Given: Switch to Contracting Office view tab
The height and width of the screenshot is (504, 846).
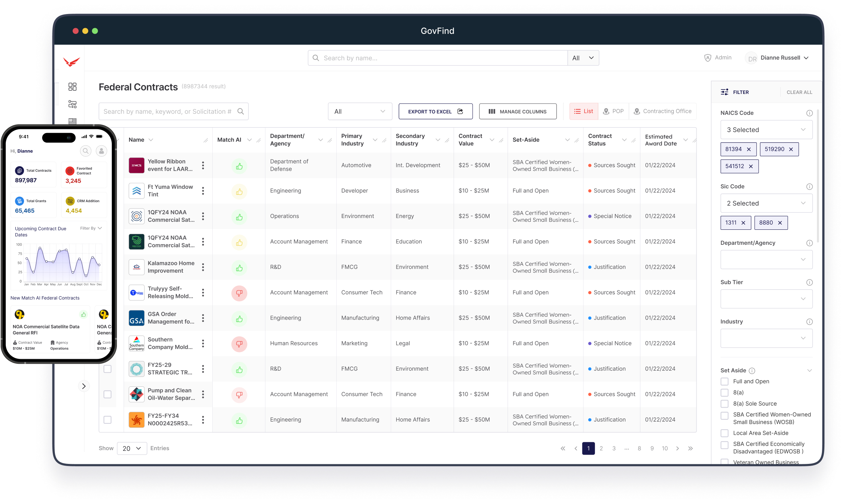Looking at the screenshot, I should (663, 111).
